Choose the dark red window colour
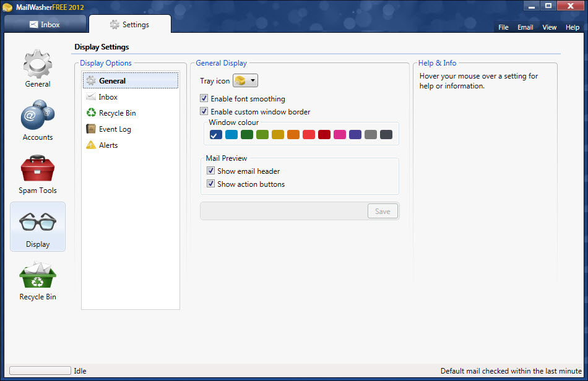Screen dimensions: 588x381 [x=324, y=134]
